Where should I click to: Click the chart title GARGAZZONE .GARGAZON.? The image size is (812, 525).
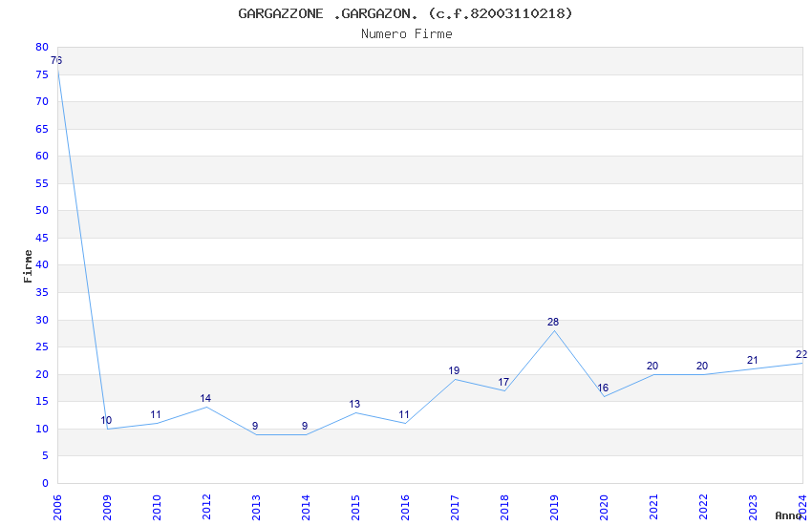click(x=405, y=13)
